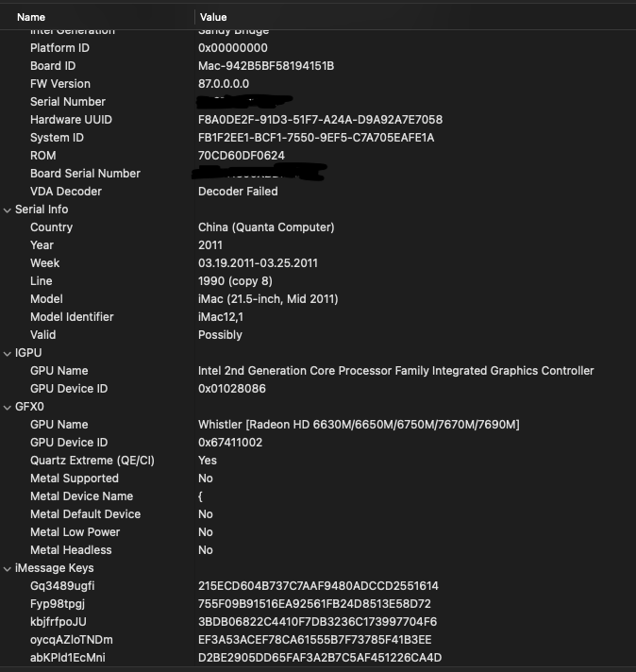Select the System ID value

(316, 138)
